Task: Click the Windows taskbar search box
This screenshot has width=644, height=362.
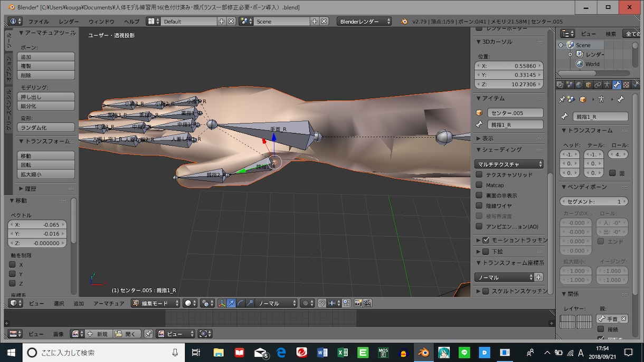Action: tap(102, 353)
